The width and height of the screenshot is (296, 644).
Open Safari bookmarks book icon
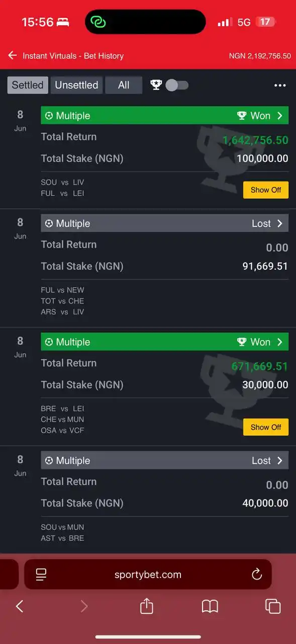pos(210,606)
